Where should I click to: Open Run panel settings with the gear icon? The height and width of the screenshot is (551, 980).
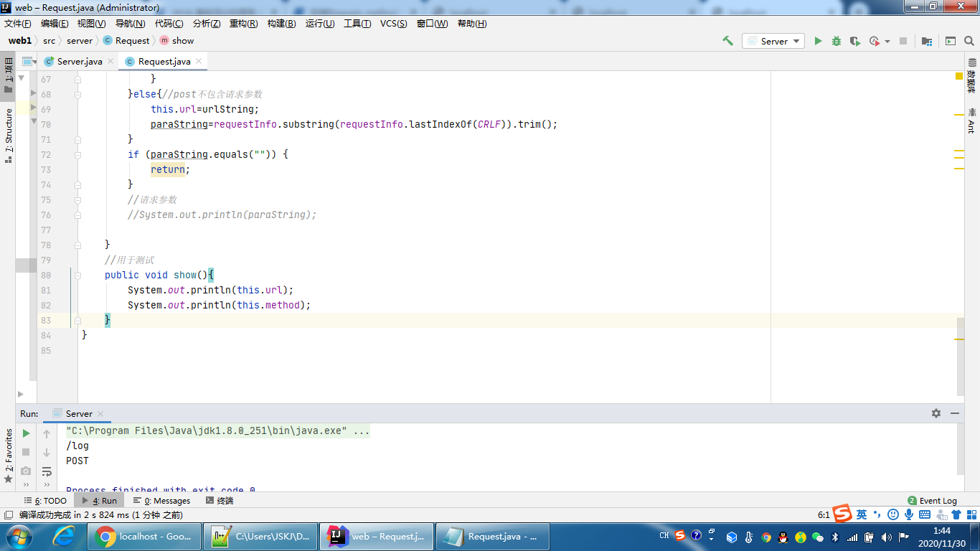(936, 413)
